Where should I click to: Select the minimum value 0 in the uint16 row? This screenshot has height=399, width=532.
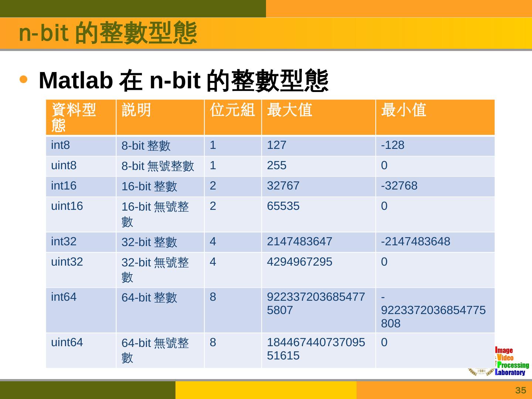click(x=384, y=206)
